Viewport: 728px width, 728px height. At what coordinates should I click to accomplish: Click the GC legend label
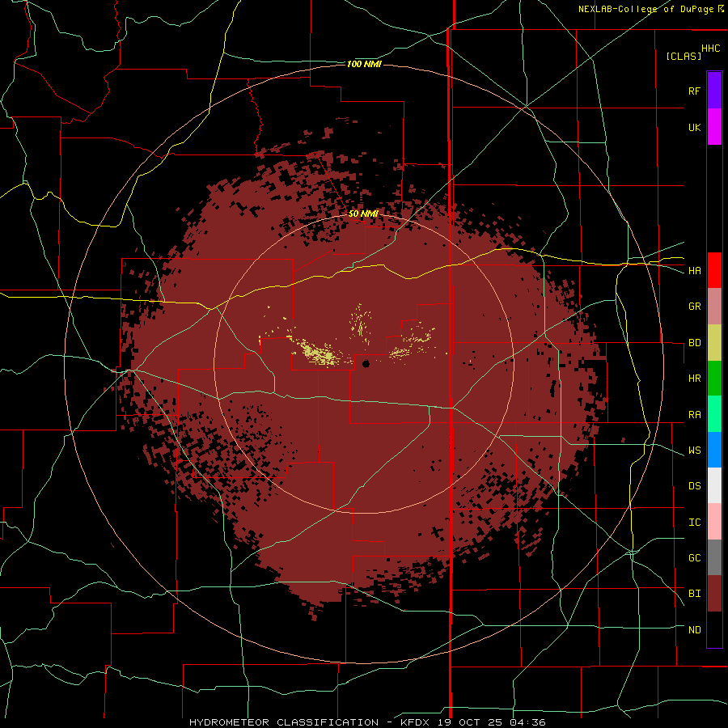[x=694, y=558]
